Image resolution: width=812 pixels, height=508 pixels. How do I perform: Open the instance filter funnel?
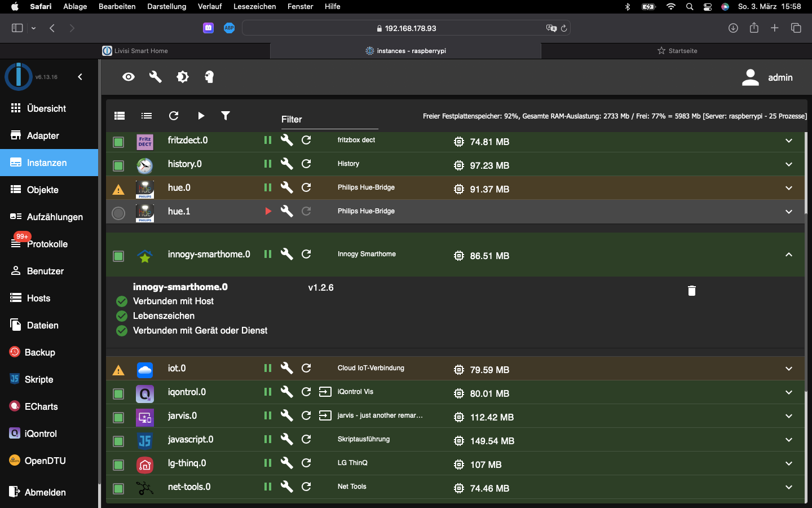(x=226, y=116)
